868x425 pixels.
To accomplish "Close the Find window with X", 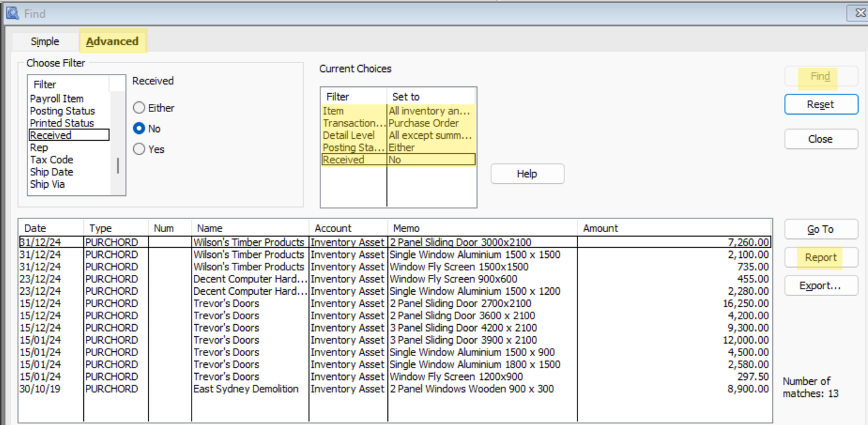I will tap(860, 13).
